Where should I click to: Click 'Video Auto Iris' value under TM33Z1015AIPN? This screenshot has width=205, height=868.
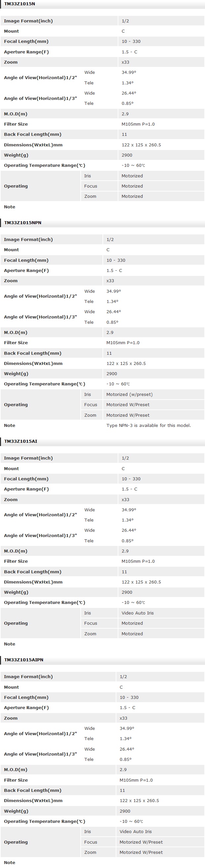click(136, 832)
